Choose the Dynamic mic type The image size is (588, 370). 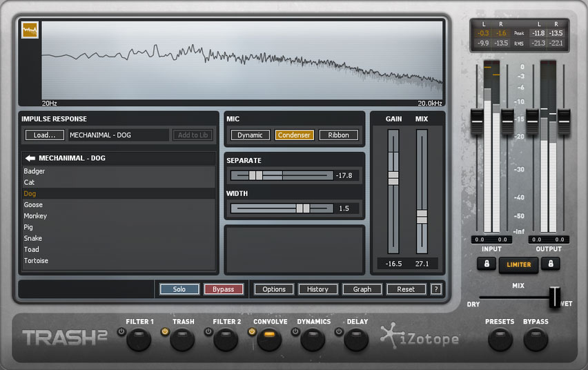(x=250, y=135)
